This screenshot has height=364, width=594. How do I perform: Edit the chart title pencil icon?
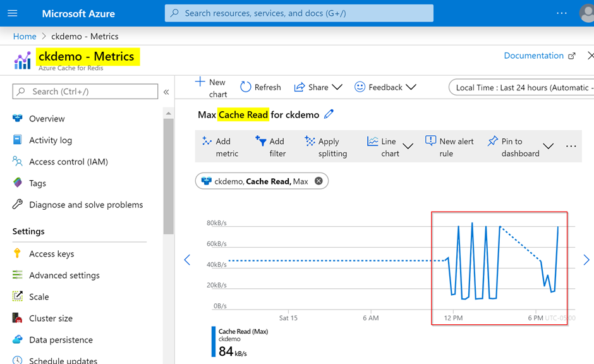click(x=329, y=114)
